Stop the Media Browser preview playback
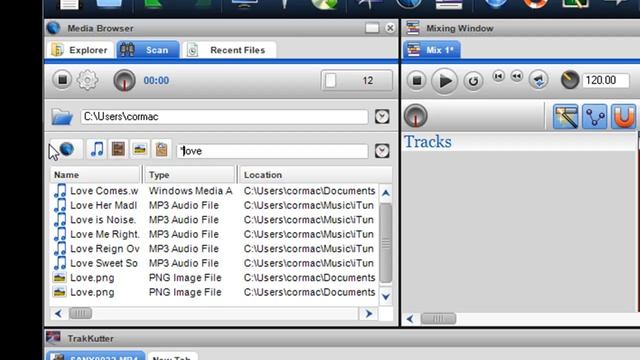Image resolution: width=640 pixels, height=360 pixels. (62, 80)
